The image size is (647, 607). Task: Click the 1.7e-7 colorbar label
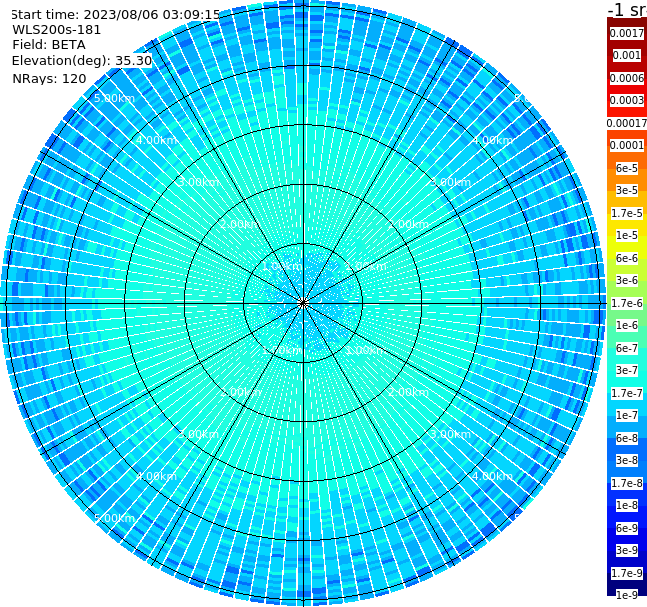click(627, 393)
